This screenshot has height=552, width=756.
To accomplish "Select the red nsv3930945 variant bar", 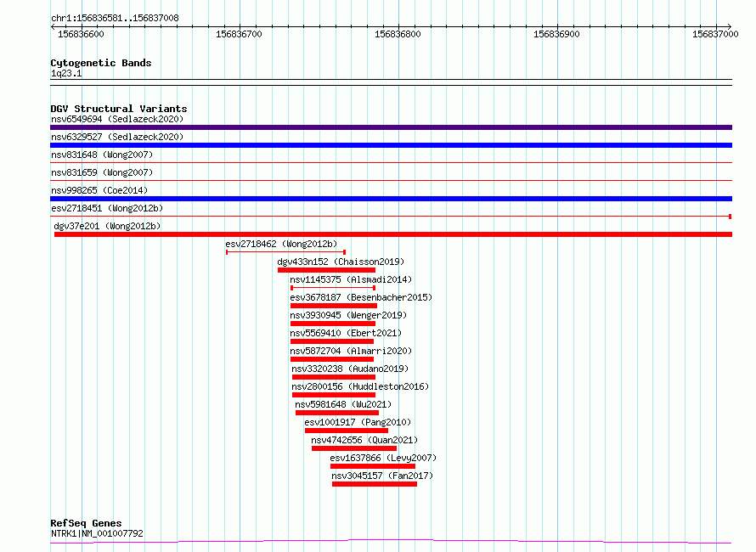I will [x=333, y=324].
